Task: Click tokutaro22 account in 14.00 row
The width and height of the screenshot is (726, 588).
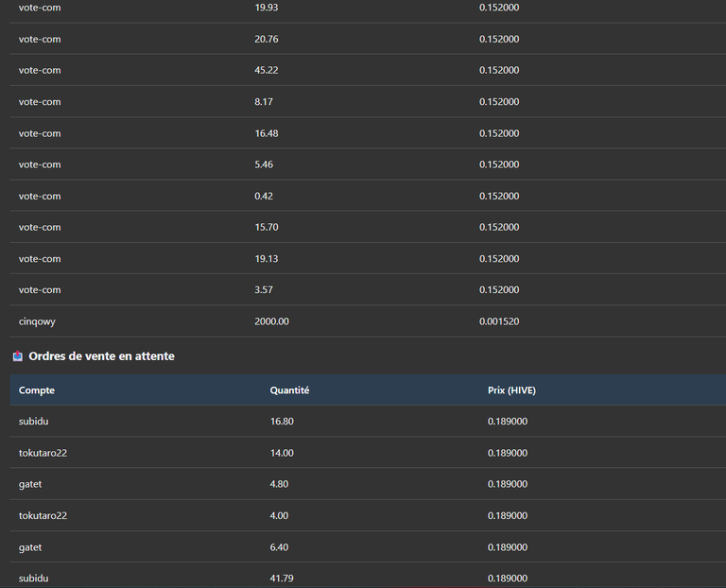Action: click(43, 453)
